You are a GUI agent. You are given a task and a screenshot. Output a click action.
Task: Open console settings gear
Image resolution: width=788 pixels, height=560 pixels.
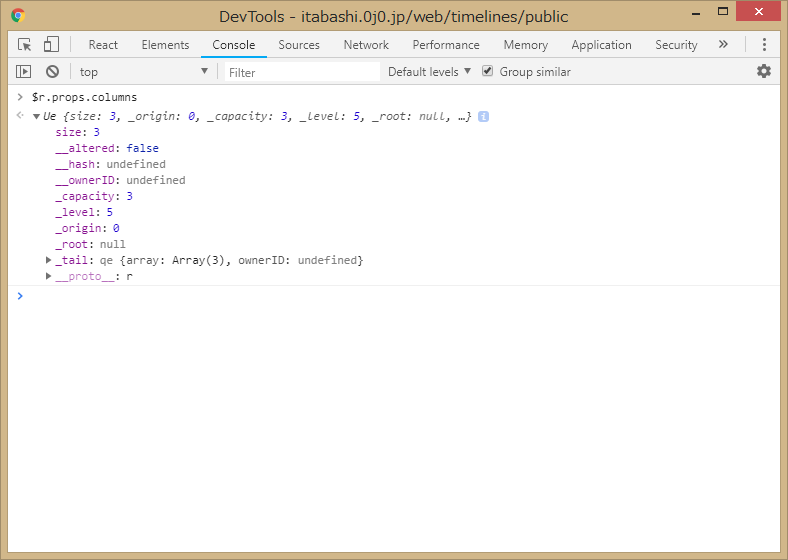[764, 71]
